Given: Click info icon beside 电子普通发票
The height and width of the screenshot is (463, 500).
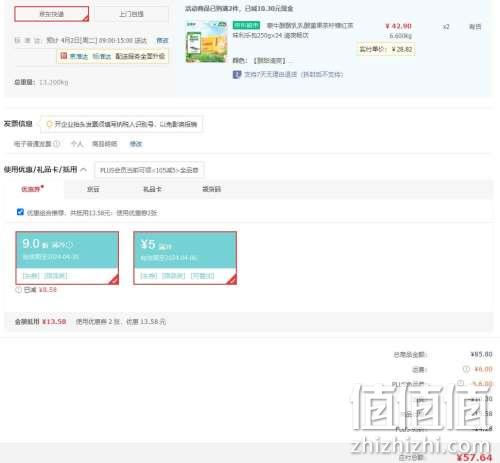Looking at the screenshot, I should pyautogui.click(x=57, y=144).
